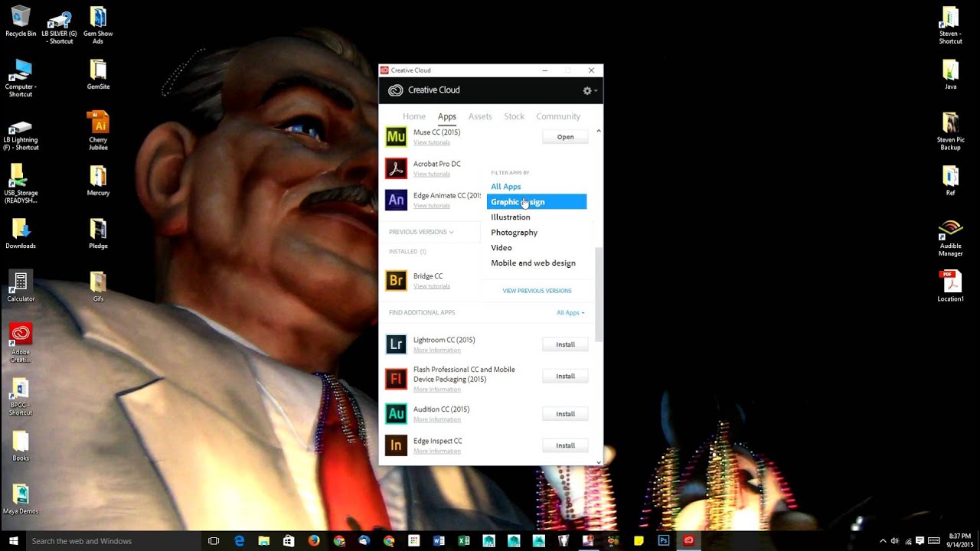980x551 pixels.
Task: Open Excel from the taskbar
Action: (464, 541)
